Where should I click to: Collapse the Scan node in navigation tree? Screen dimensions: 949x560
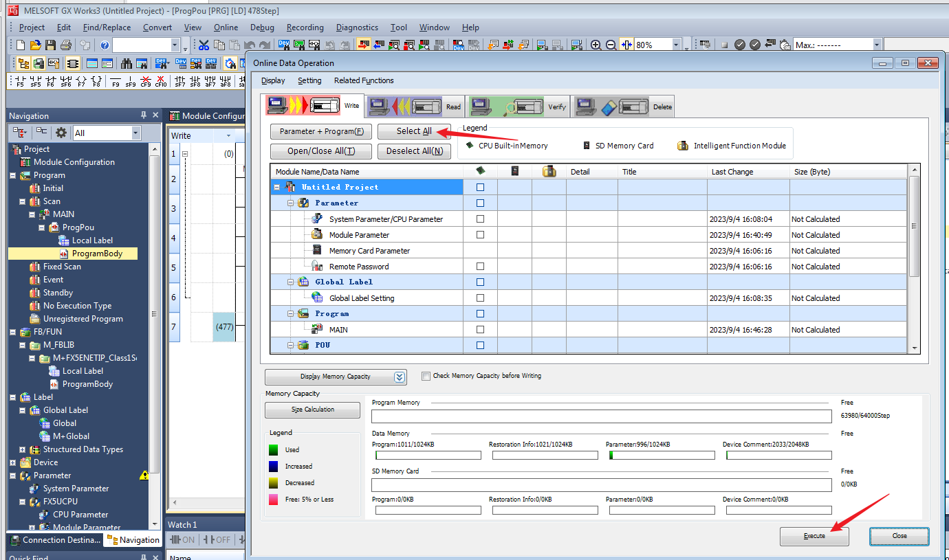[23, 201]
